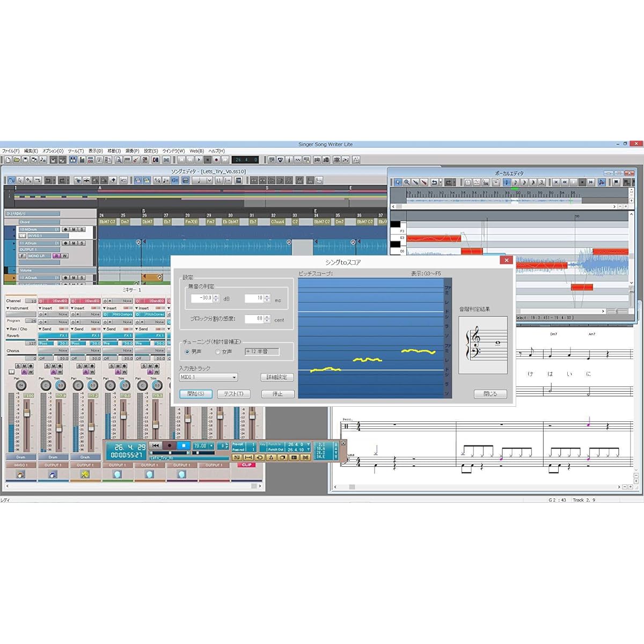
Task: Click the main toolbar Record button
Action: click(x=216, y=159)
